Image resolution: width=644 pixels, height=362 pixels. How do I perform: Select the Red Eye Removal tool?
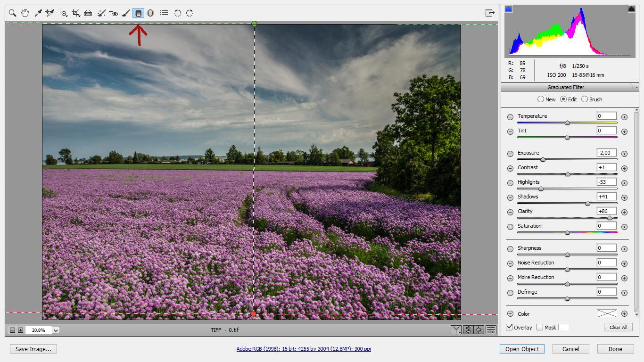[114, 13]
